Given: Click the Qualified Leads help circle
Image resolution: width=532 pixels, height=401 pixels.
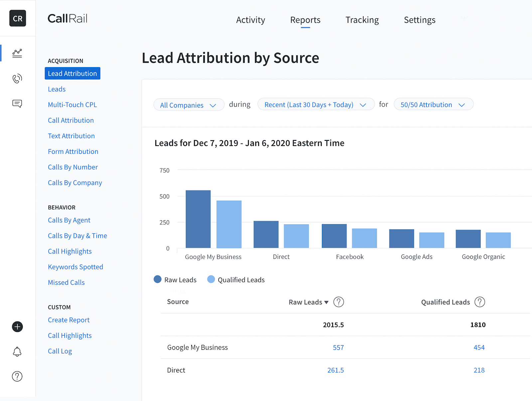Looking at the screenshot, I should 480,302.
